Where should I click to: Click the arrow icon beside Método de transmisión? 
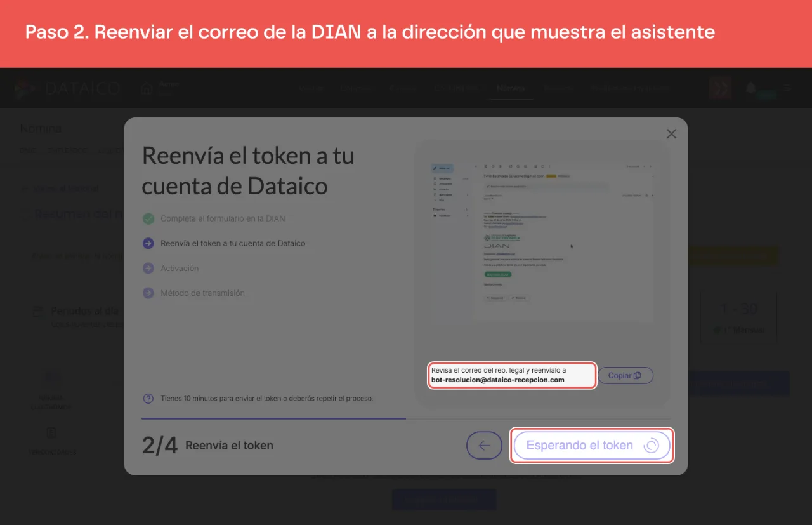click(148, 293)
